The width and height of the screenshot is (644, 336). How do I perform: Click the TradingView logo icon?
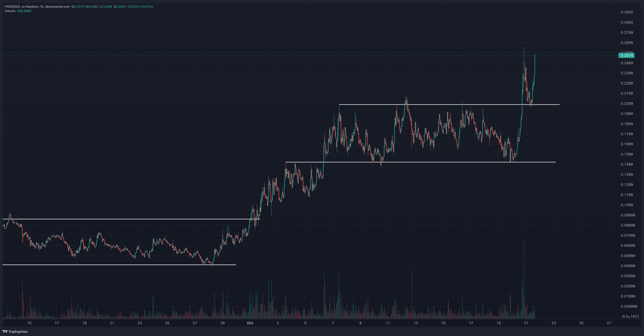pyautogui.click(x=5, y=331)
